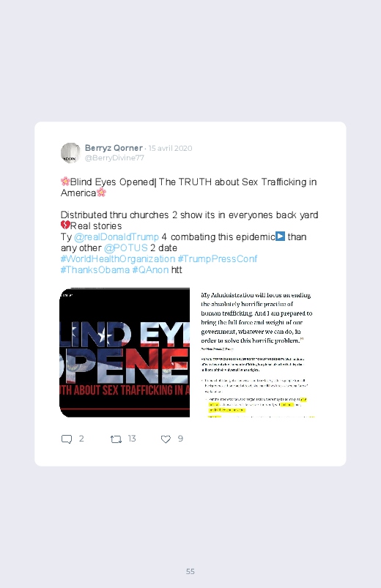Click the cherry blossom emoji after America

pos(101,193)
